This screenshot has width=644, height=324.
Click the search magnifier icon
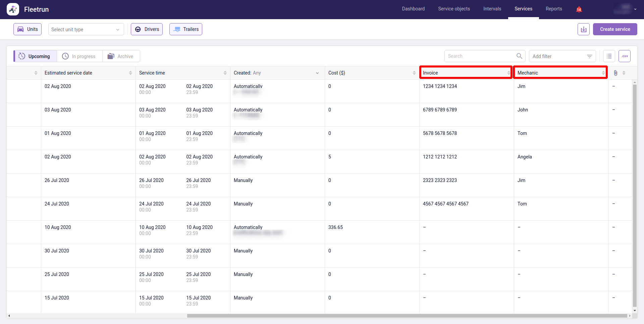tap(519, 56)
